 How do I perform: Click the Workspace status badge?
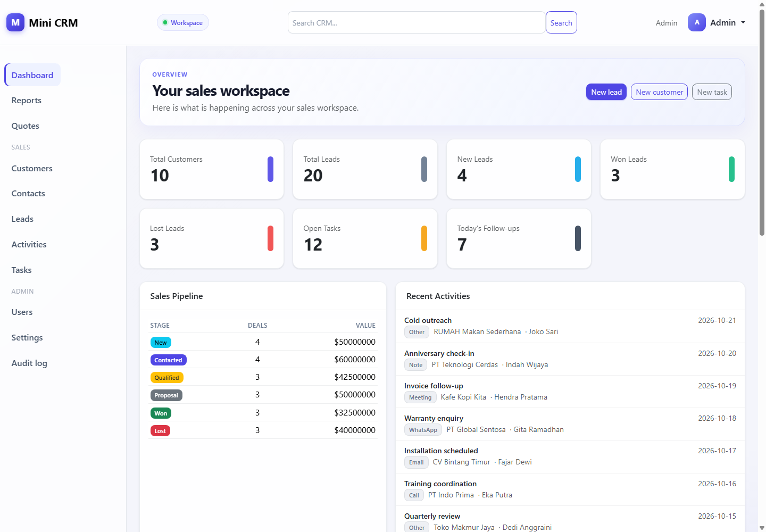pos(183,23)
